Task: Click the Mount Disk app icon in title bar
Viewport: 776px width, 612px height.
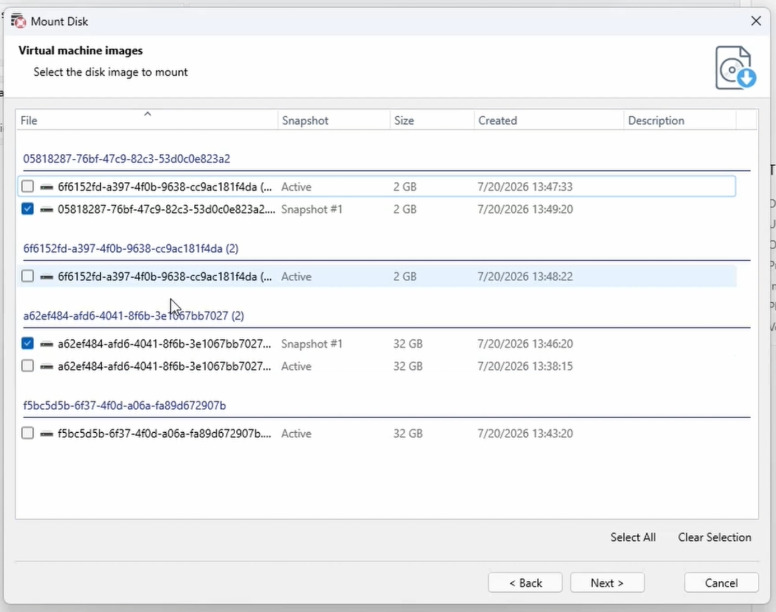Action: [18, 21]
